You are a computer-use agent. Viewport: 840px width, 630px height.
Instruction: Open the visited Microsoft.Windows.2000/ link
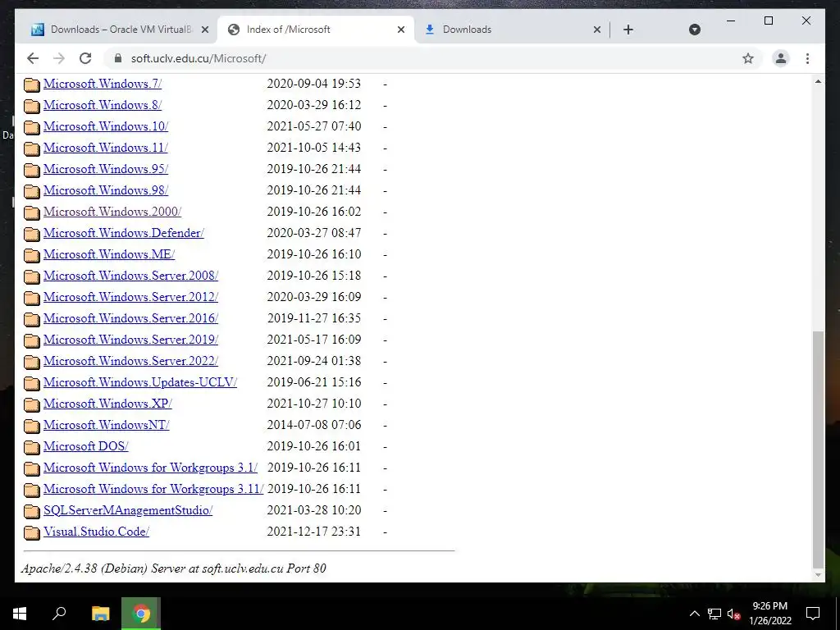point(112,212)
